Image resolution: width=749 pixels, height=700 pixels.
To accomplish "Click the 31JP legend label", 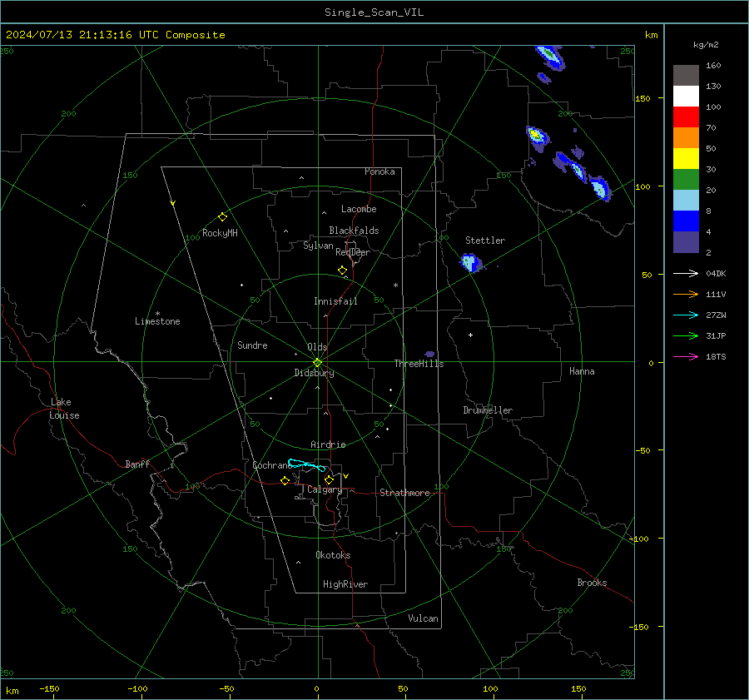I will (x=716, y=336).
